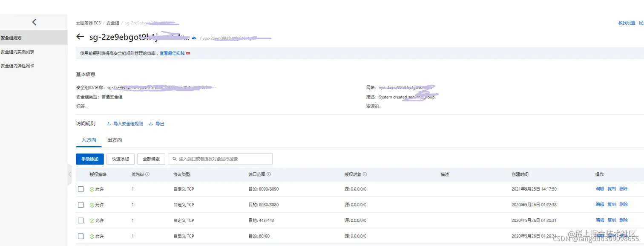This screenshot has height=246, width=644.
Task: Tick the checkbox for the 80/80 rule
Action: point(81,236)
